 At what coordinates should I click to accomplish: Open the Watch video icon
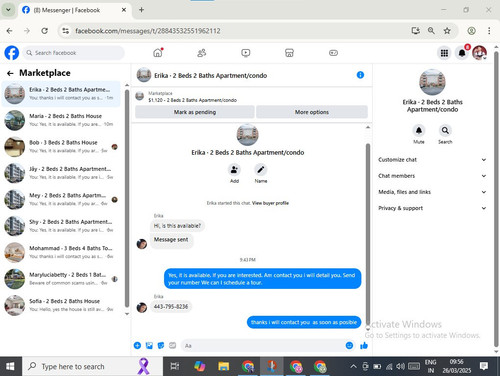coord(246,53)
